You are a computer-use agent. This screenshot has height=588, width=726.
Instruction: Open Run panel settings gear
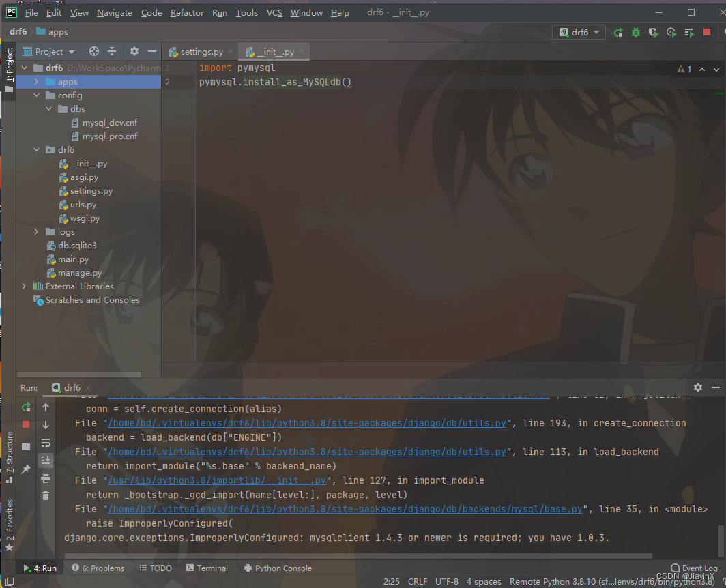698,387
